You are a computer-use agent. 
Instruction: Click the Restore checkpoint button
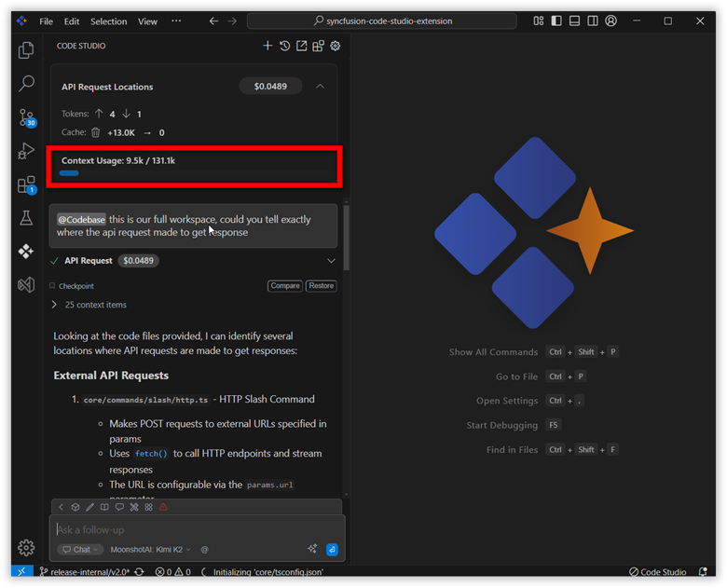tap(321, 286)
